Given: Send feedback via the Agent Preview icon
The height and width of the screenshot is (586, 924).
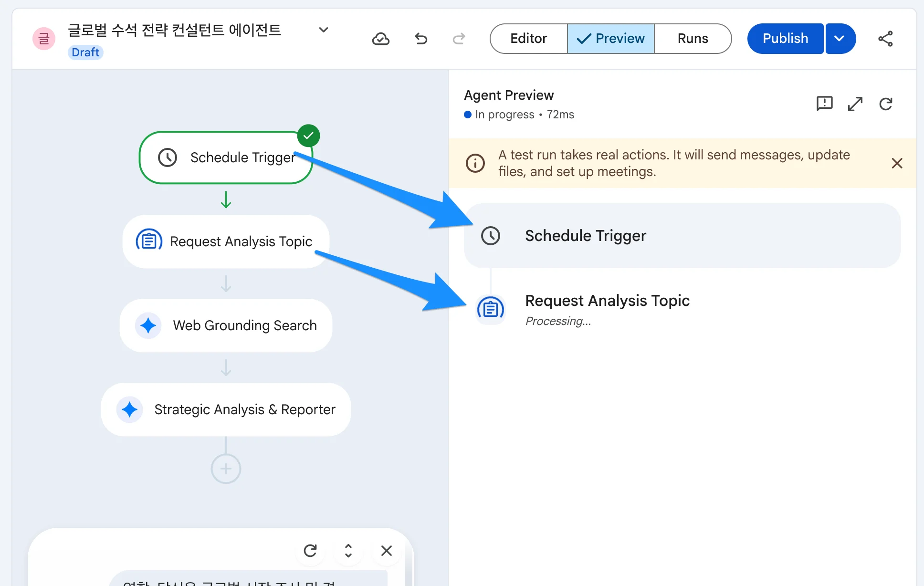Looking at the screenshot, I should point(824,104).
